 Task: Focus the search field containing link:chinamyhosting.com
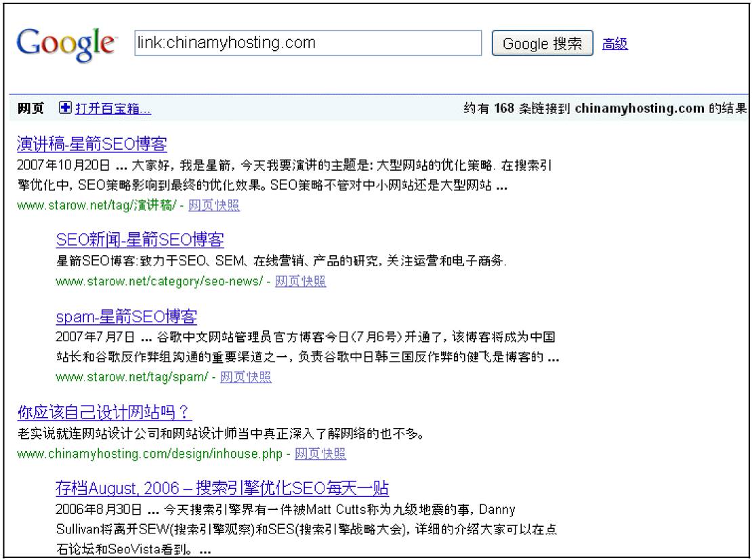308,43
